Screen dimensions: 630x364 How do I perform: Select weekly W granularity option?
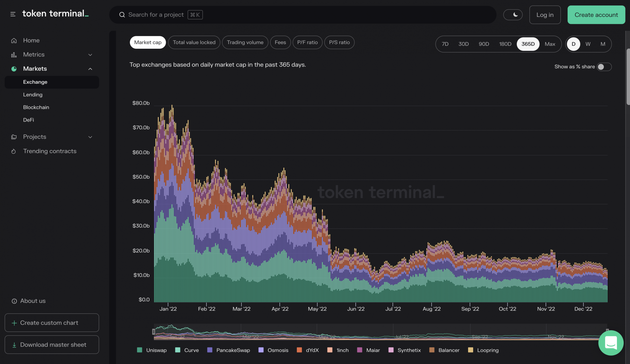click(x=588, y=44)
